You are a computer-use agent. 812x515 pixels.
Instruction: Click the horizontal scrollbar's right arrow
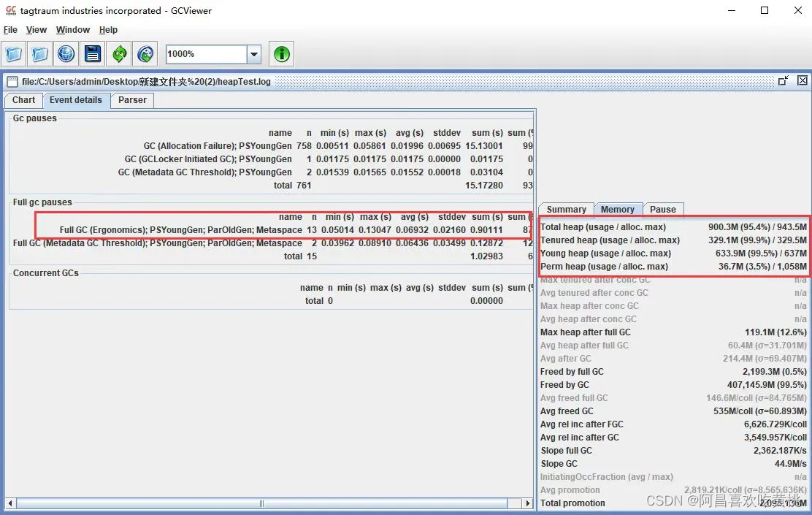527,503
